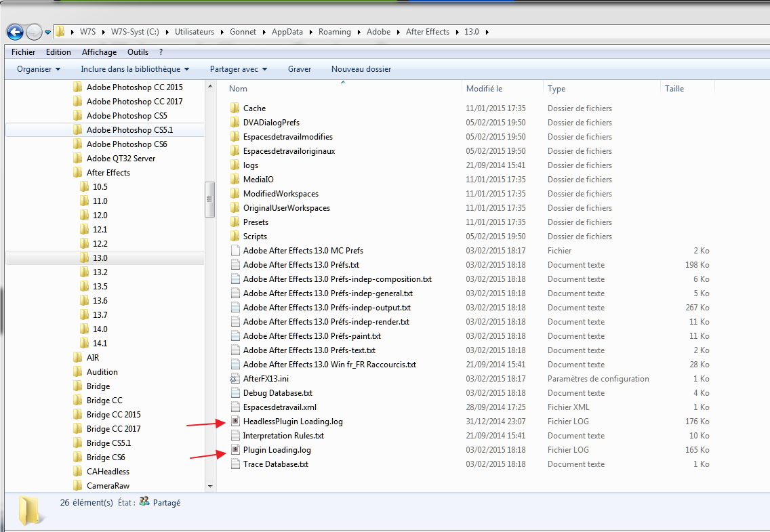The width and height of the screenshot is (770, 532).
Task: Open the Fichier menu
Action: click(x=24, y=52)
